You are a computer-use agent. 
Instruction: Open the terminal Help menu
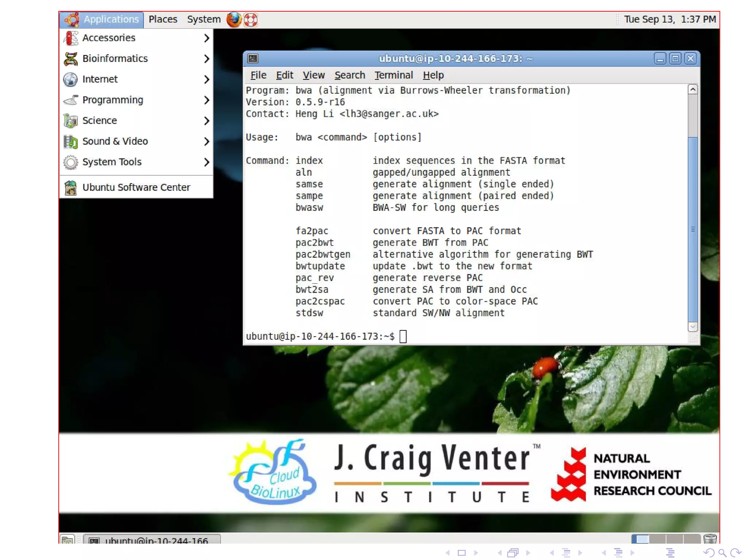[x=433, y=75]
